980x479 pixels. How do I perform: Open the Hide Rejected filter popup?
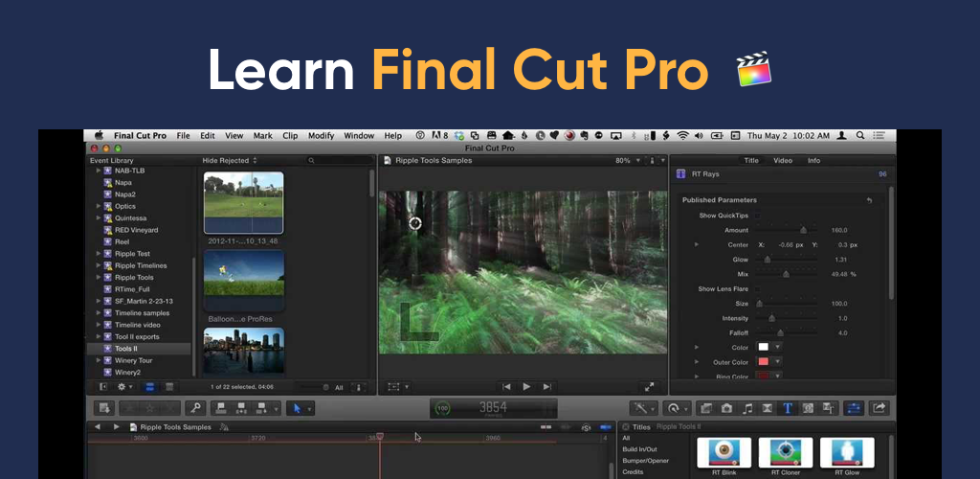(230, 161)
